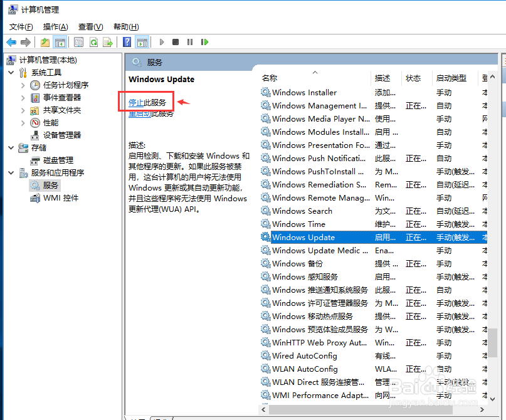Click the 停止 link to stop service
Image resolution: width=506 pixels, height=420 pixels.
(x=136, y=103)
